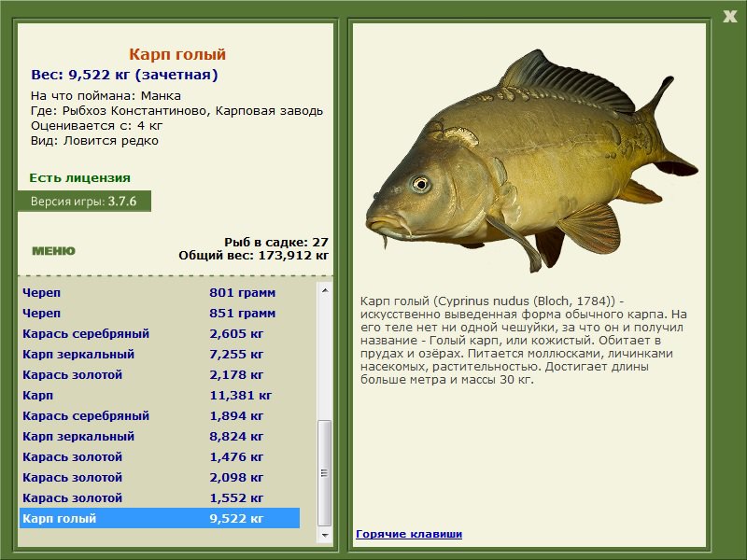Select Карась золотой 2,098 кг row
747x560 pixels.
click(160, 477)
